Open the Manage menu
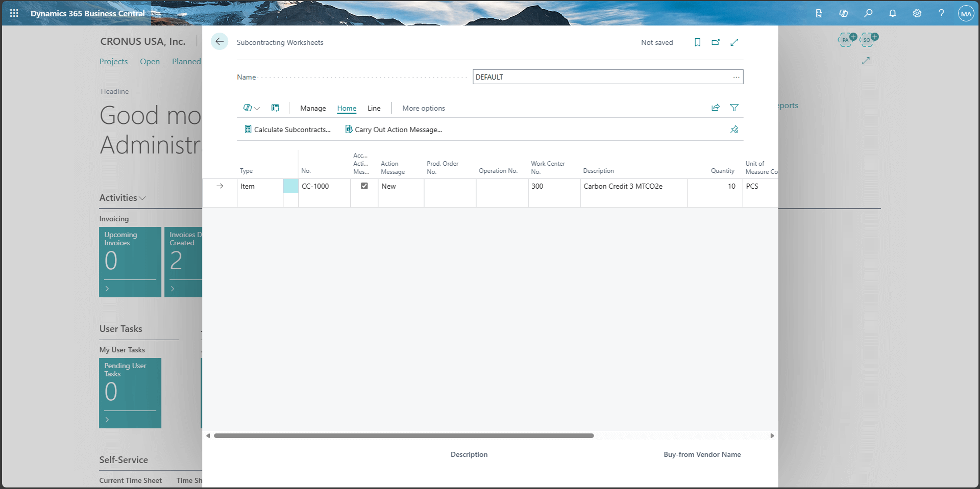 (x=312, y=108)
